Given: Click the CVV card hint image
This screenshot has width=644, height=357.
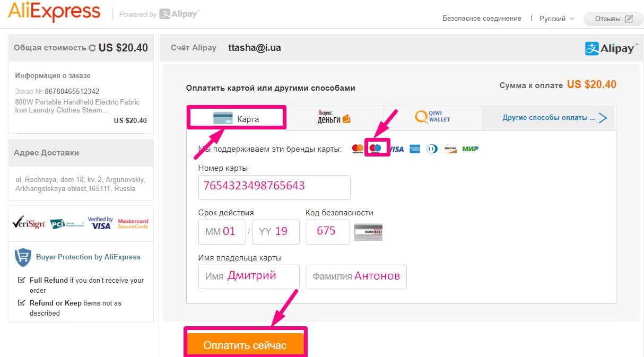Looking at the screenshot, I should [368, 232].
